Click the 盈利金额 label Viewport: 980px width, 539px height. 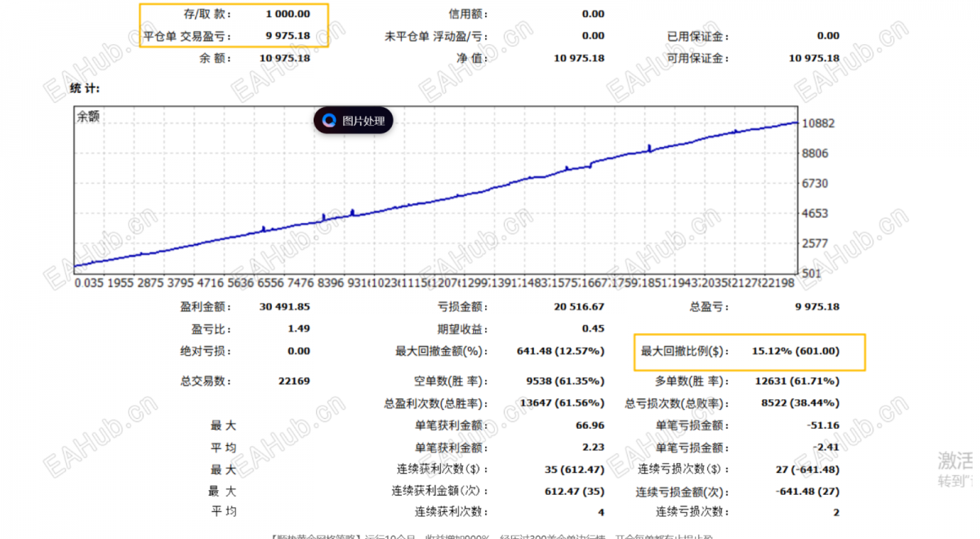(x=207, y=307)
